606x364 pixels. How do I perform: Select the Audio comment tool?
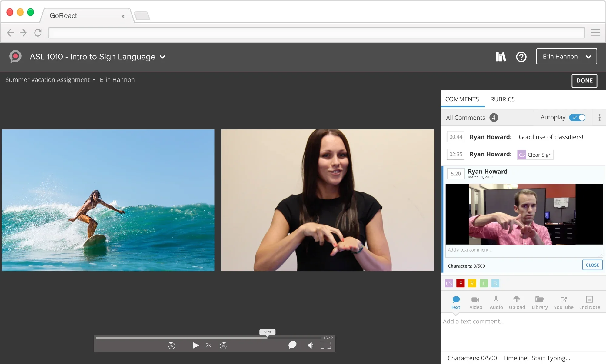[496, 302]
